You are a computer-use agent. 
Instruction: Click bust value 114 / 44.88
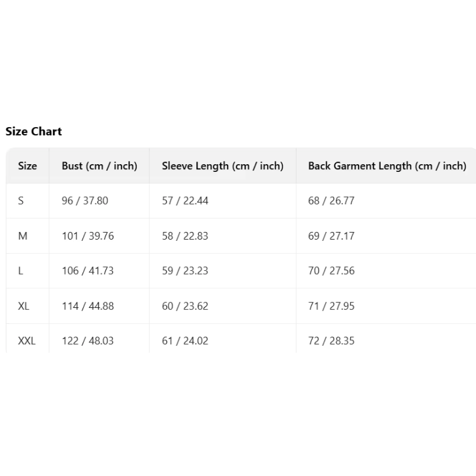tap(88, 306)
